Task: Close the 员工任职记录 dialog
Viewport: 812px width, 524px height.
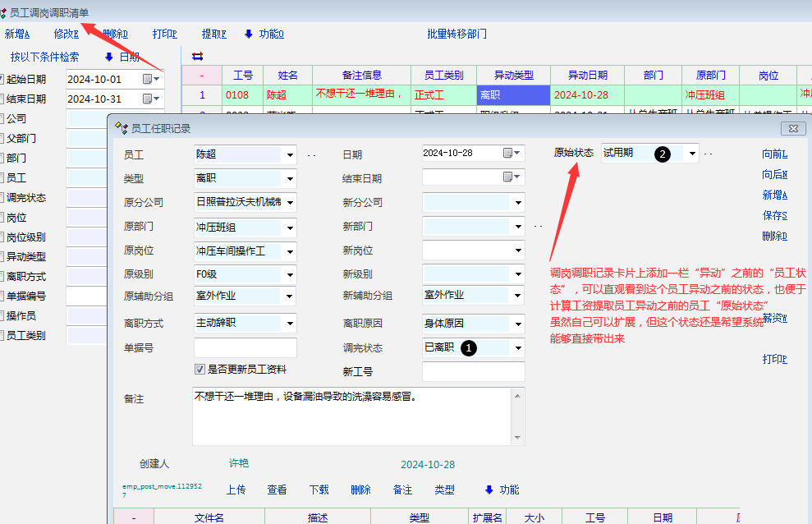Action: tap(793, 128)
